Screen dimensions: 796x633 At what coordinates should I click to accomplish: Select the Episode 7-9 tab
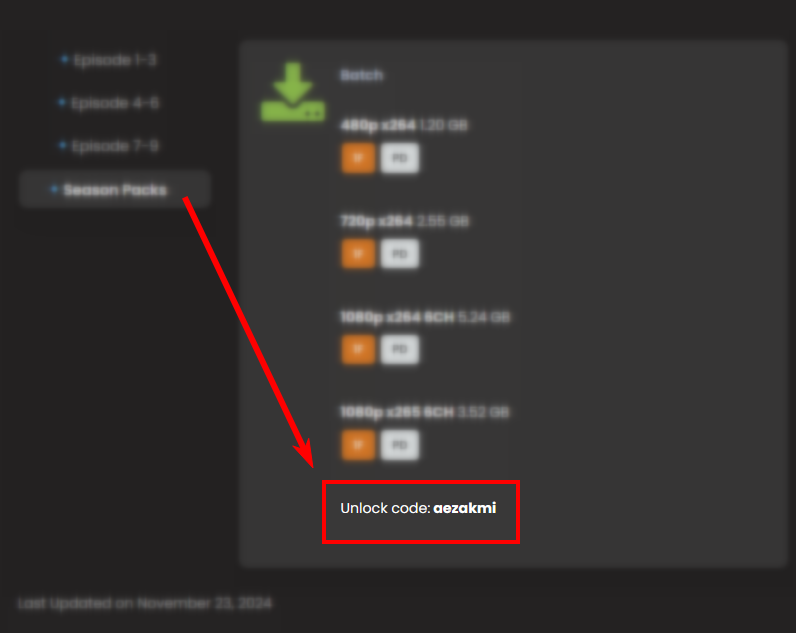[109, 146]
